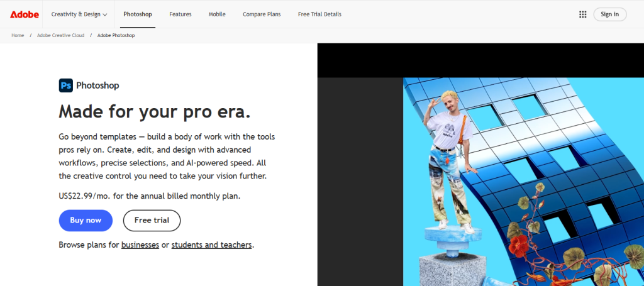Open Adobe Creative Cloud breadcrumb

61,35
